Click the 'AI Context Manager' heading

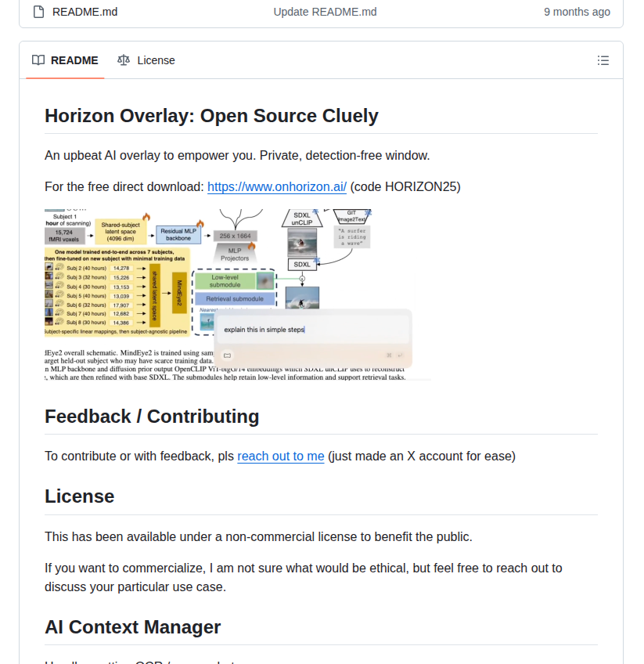pos(133,627)
